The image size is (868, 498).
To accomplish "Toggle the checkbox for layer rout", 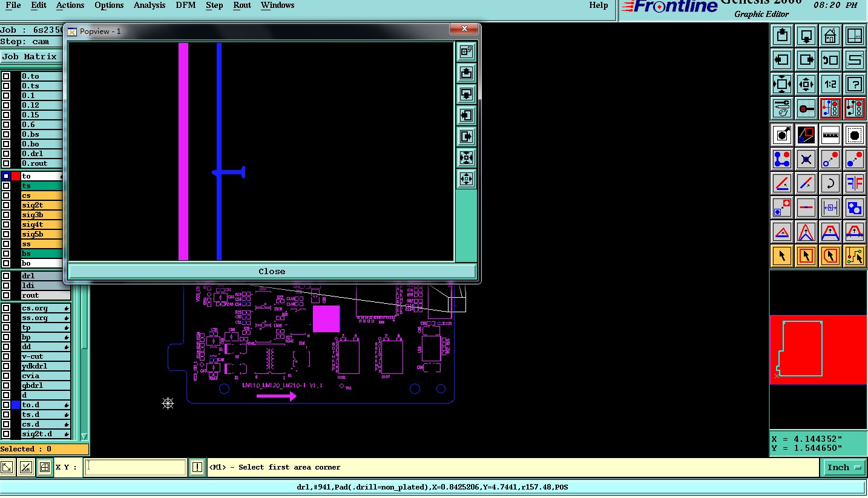I will 6,295.
